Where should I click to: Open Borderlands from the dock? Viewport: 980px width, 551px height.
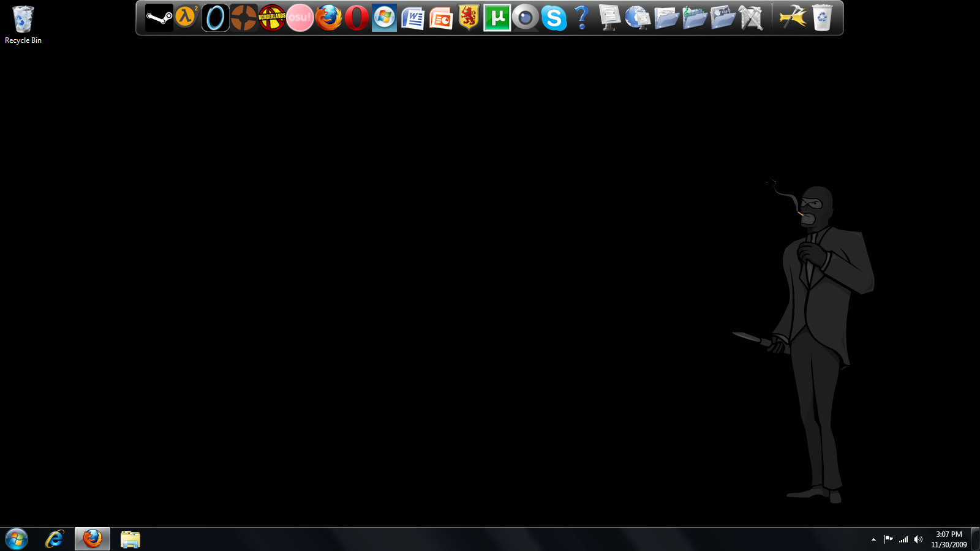(272, 18)
